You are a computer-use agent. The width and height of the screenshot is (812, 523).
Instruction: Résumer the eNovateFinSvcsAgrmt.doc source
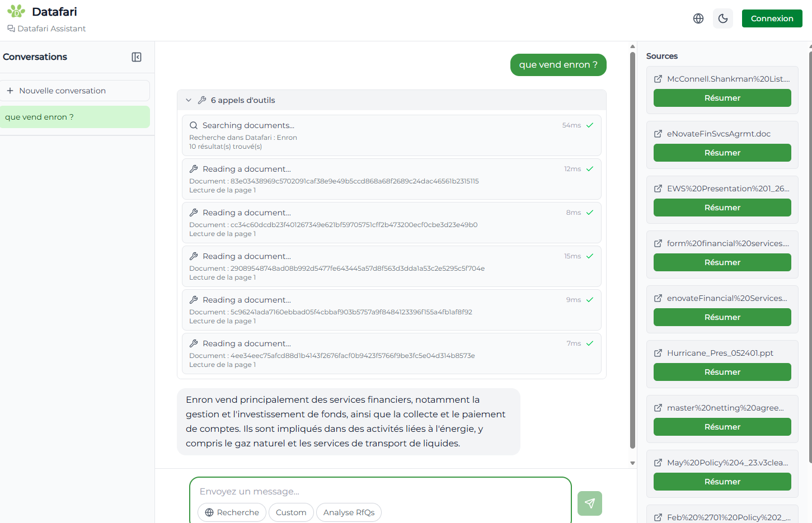pos(722,153)
